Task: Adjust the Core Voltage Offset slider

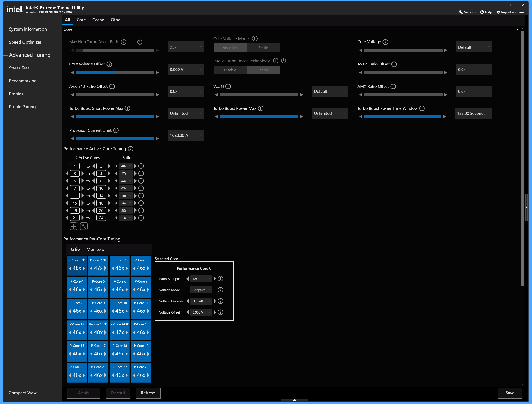Action: (x=115, y=72)
